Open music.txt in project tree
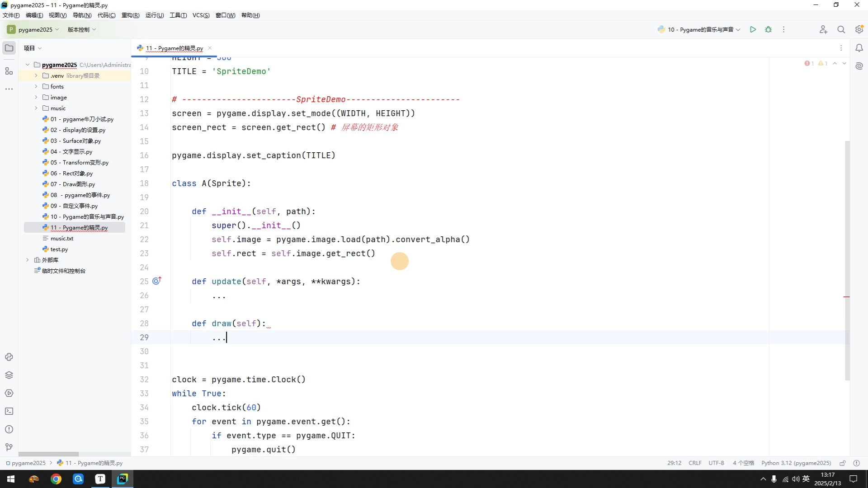Viewport: 868px width, 488px height. coord(61,238)
